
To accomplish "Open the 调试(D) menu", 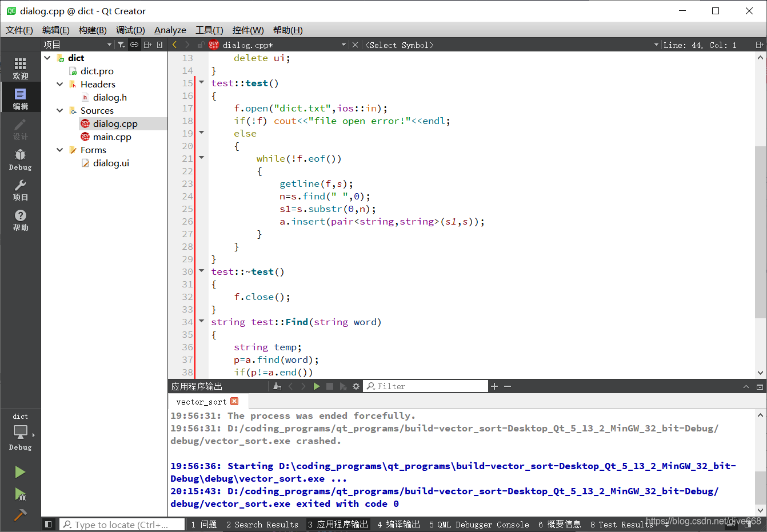I will [x=130, y=30].
